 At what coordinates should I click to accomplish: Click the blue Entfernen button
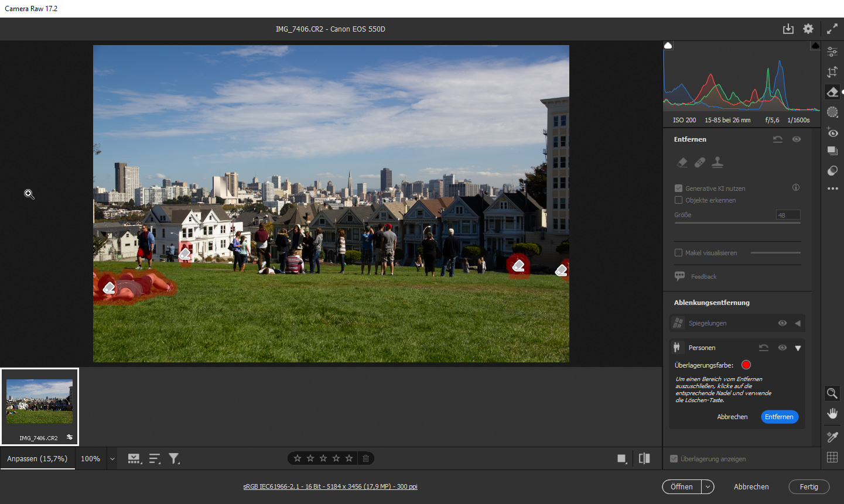tap(779, 417)
